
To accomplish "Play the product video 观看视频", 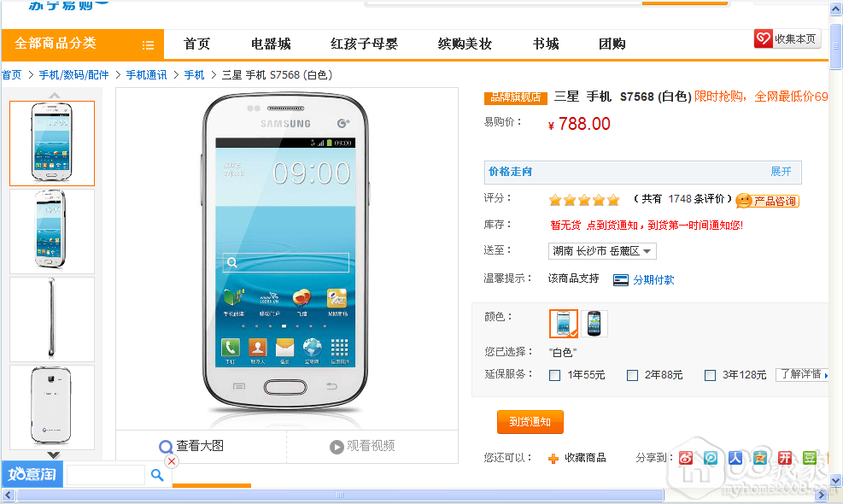I will (x=362, y=446).
